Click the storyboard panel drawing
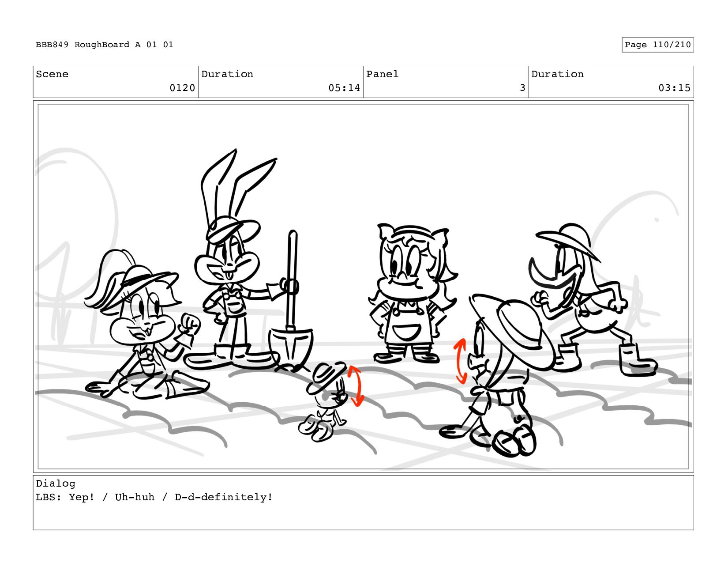The height and width of the screenshot is (563, 728). pos(363,287)
